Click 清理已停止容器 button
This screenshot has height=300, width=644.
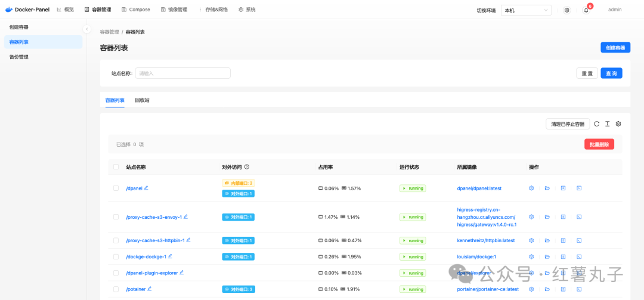coord(568,123)
